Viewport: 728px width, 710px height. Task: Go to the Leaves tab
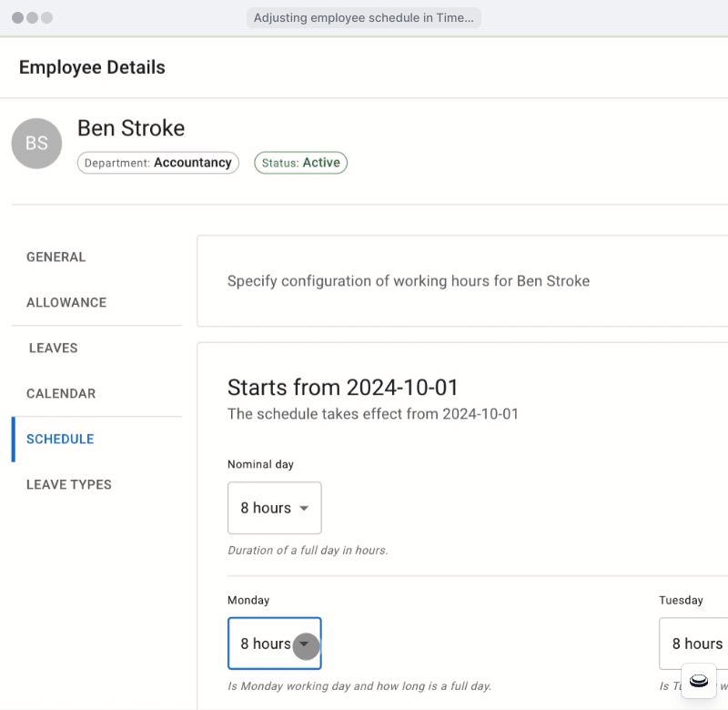click(x=53, y=348)
